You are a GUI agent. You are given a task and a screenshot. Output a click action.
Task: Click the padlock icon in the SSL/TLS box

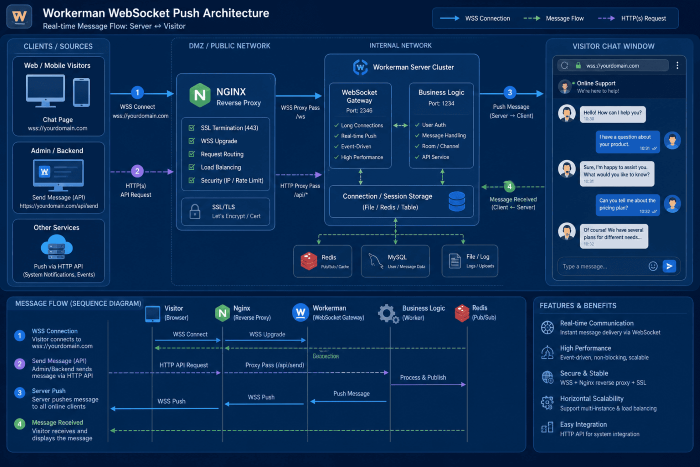pyautogui.click(x=195, y=211)
